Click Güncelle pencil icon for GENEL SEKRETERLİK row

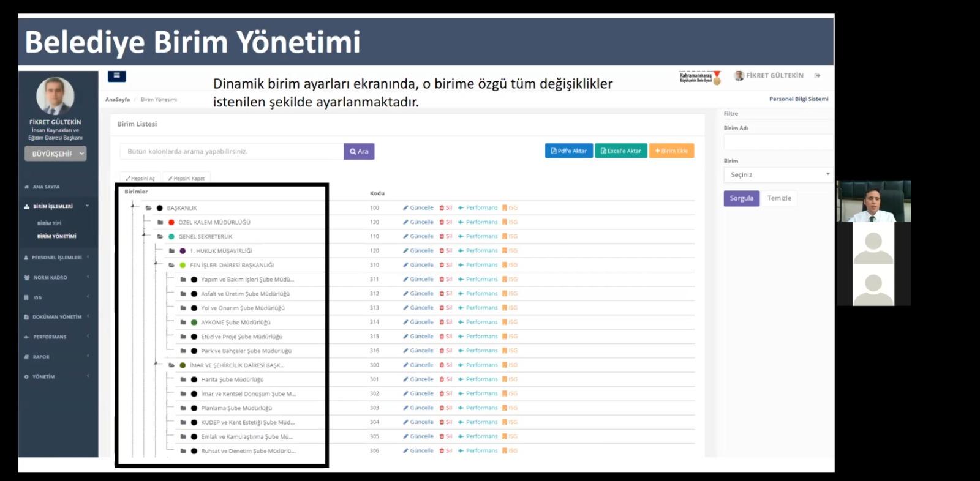tap(405, 236)
